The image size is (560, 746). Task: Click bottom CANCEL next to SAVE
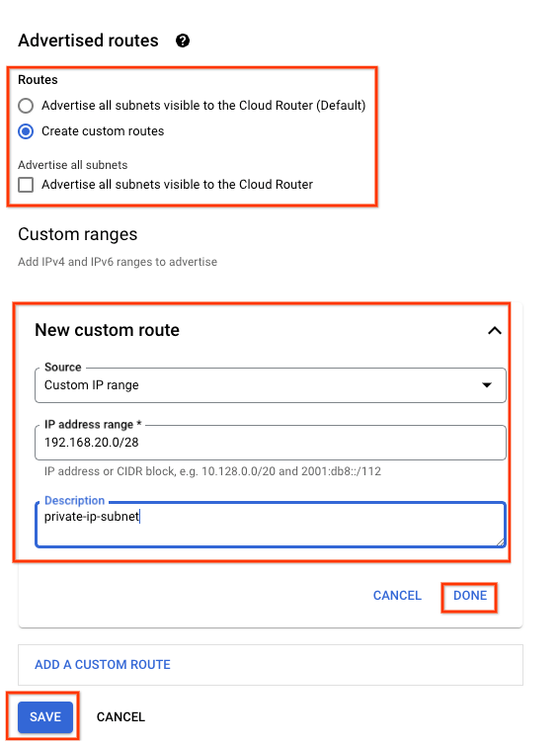(x=120, y=717)
